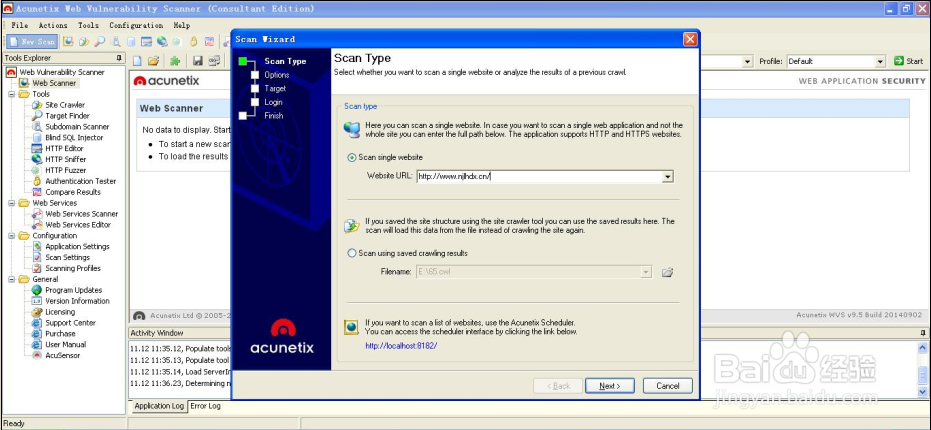The height and width of the screenshot is (430, 931).
Task: Open the File menu
Action: point(20,26)
